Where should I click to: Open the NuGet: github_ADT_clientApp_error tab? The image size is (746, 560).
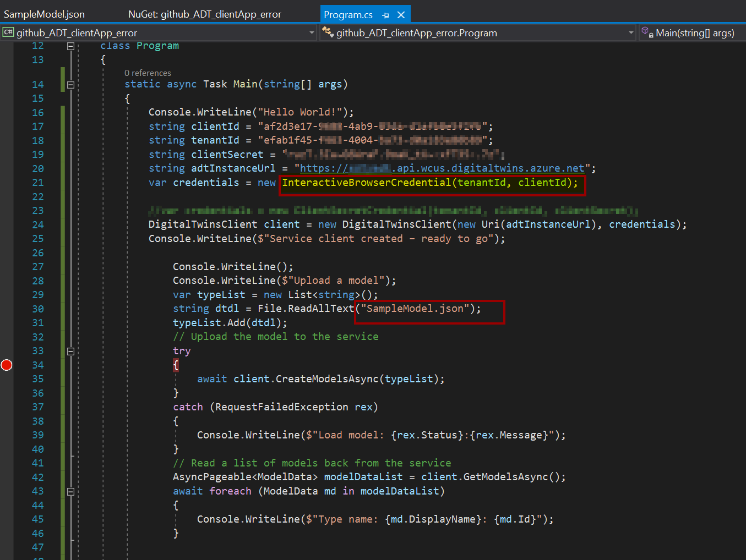[x=204, y=14]
